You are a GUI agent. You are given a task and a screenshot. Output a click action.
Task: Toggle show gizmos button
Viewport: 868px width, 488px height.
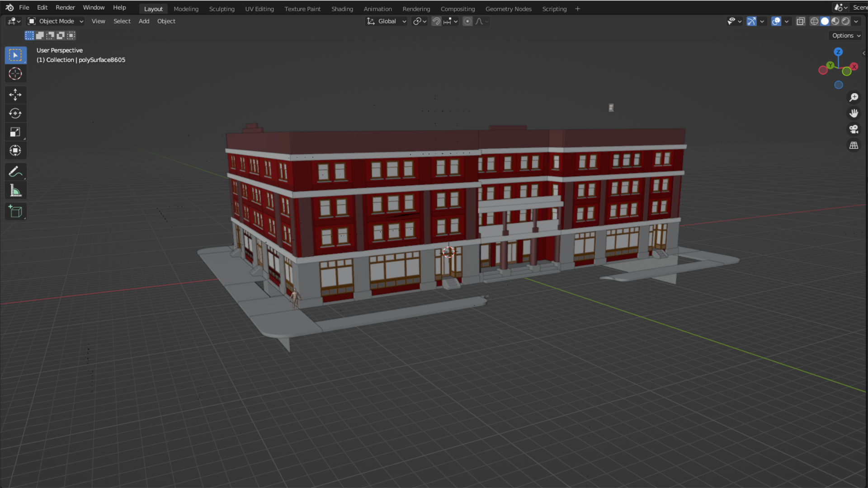[751, 21]
